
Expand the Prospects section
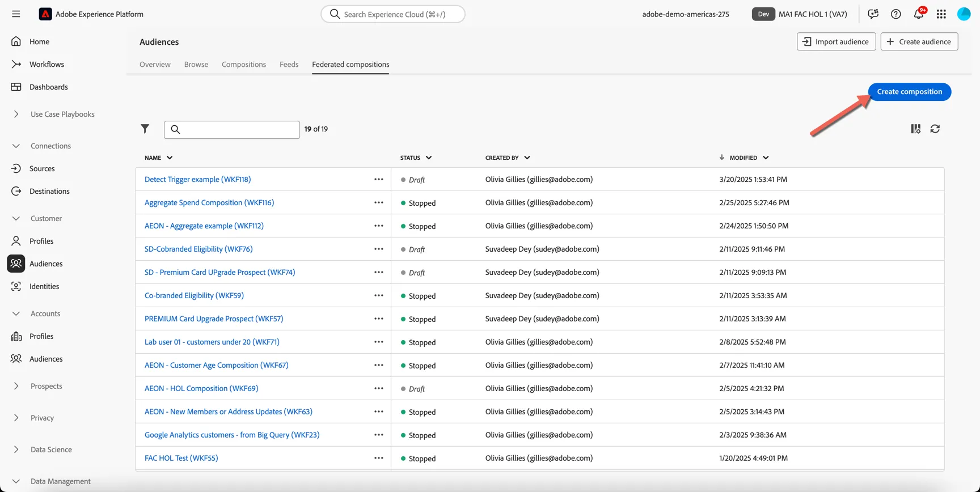tap(16, 386)
